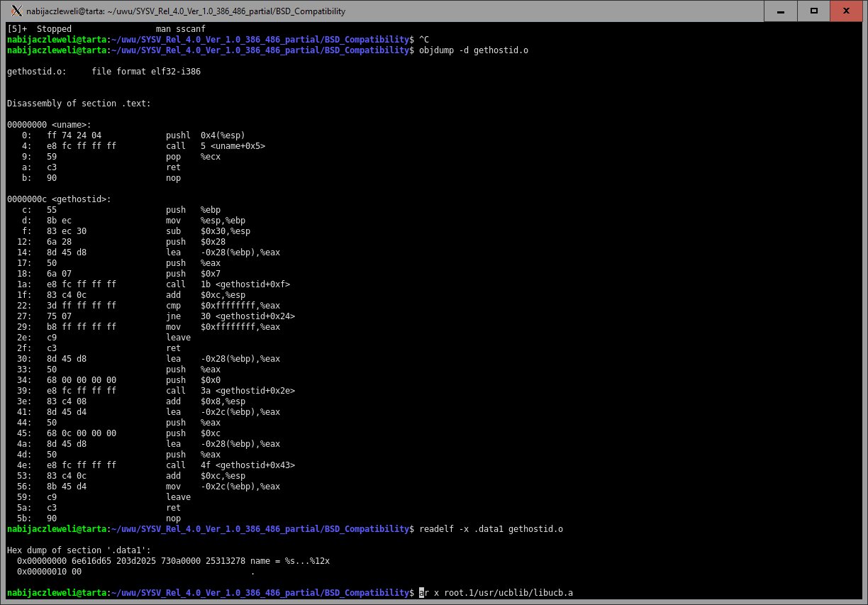Click the stopped "man sscanf" job text
This screenshot has width=868, height=605.
[180, 29]
